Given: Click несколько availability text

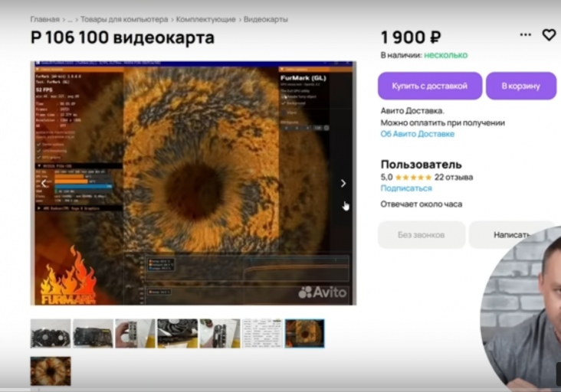Looking at the screenshot, I should click(x=446, y=55).
